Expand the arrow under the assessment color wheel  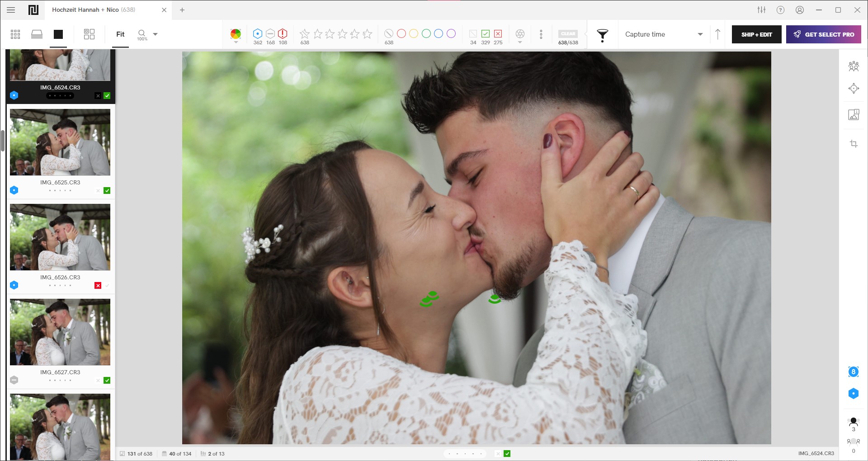(236, 42)
